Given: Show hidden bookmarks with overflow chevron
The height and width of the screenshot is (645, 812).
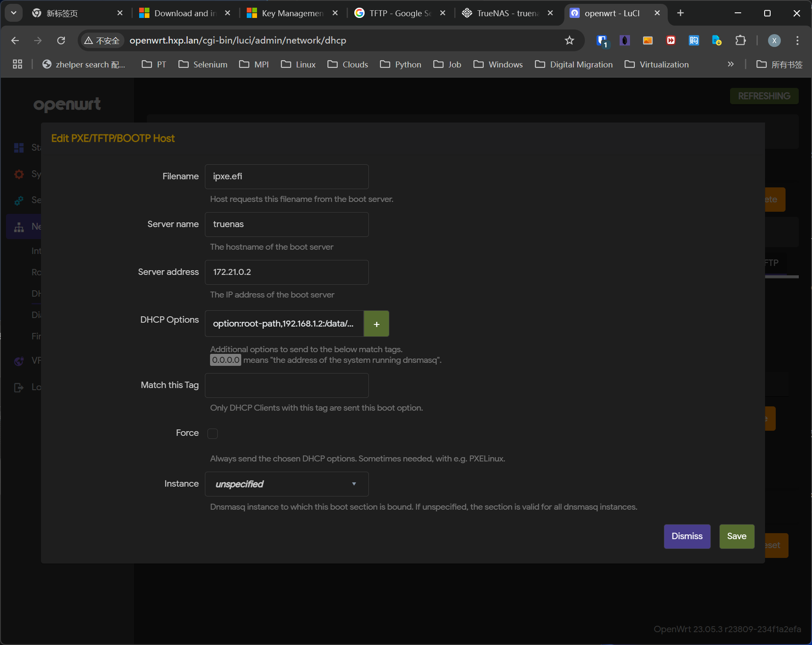Looking at the screenshot, I should (x=730, y=64).
